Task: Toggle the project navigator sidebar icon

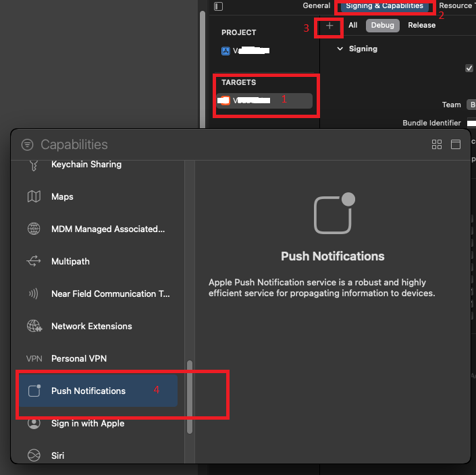Action: [x=218, y=6]
